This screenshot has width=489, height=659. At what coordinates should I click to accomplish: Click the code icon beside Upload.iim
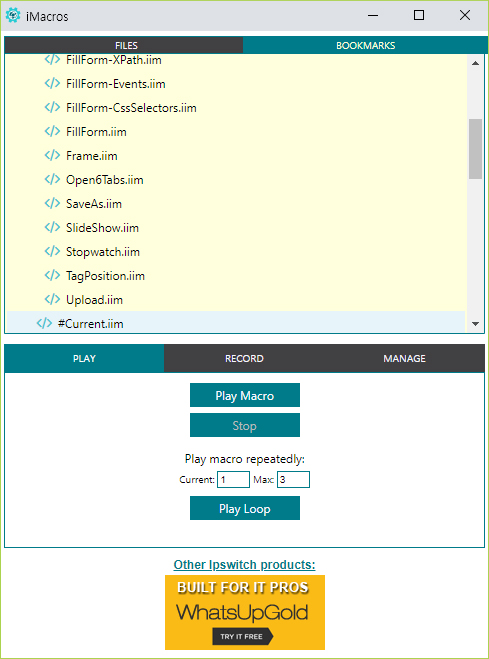[x=52, y=299]
